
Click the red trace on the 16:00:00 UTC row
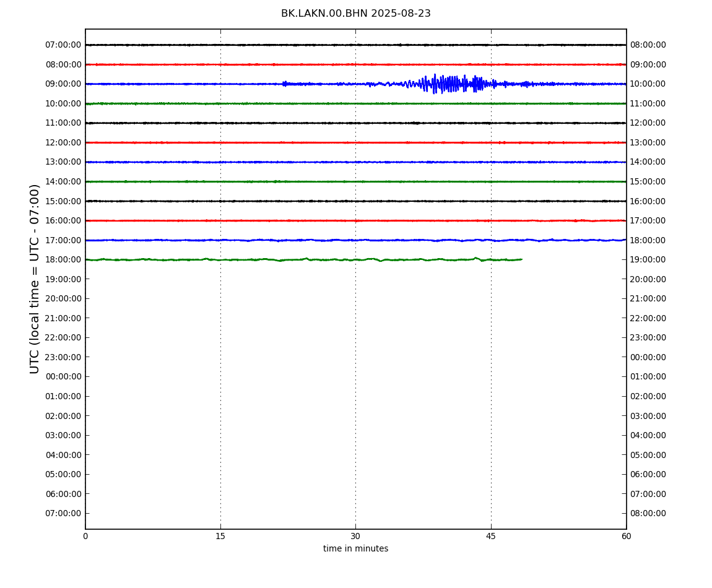tap(355, 221)
